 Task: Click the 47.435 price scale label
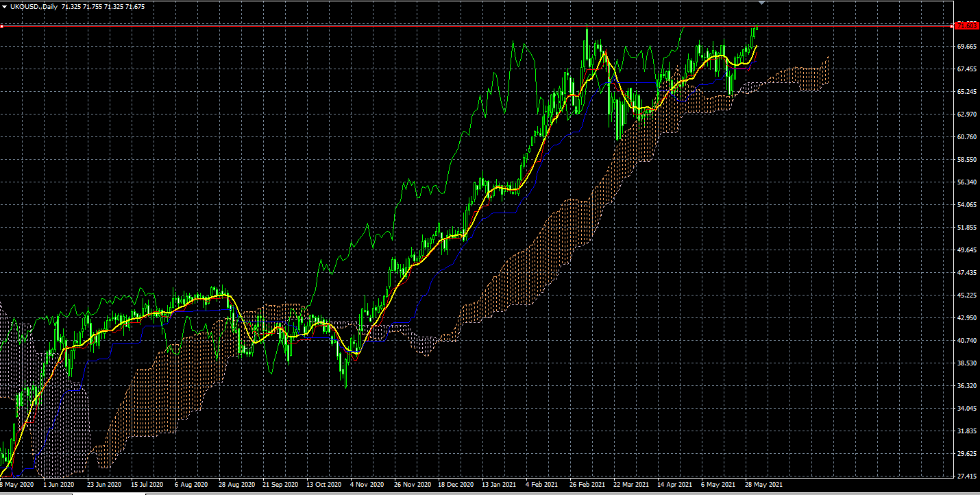click(966, 273)
